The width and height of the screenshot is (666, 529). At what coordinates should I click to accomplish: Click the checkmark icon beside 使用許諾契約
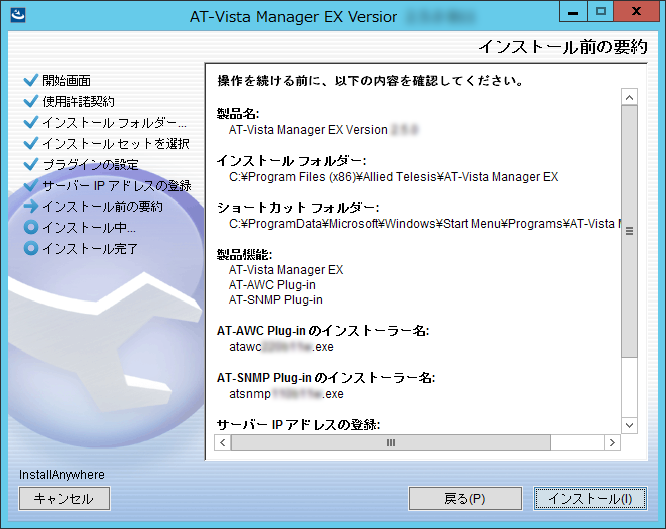pos(31,101)
